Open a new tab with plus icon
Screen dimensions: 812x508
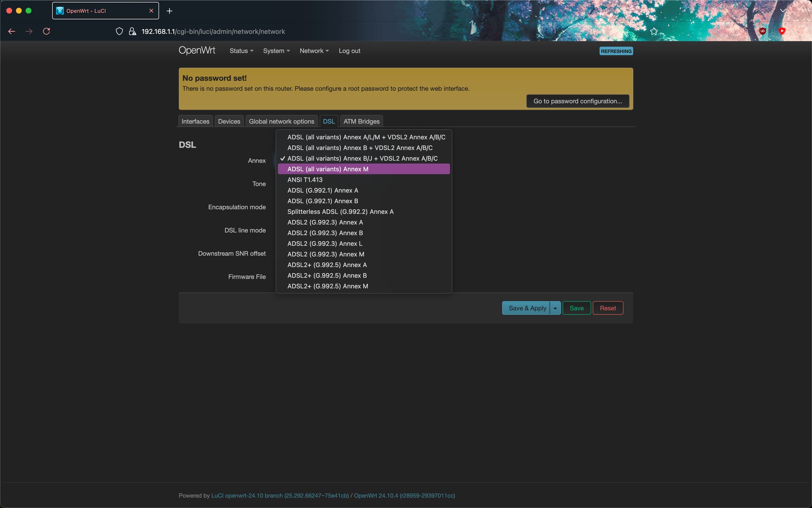tap(169, 11)
